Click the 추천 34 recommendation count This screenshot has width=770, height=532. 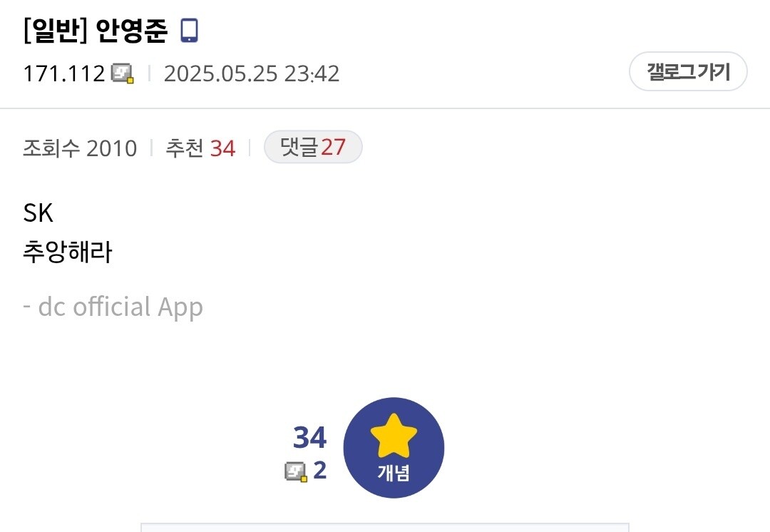(x=200, y=148)
